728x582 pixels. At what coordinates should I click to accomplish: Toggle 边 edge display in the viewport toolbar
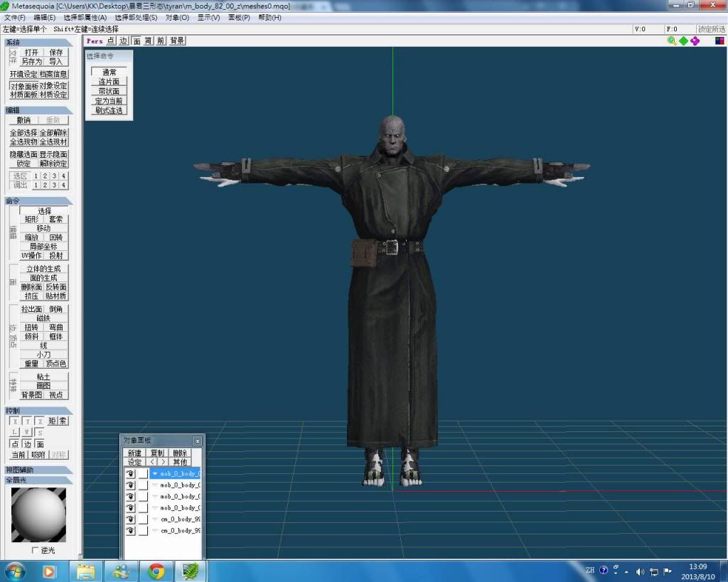123,41
